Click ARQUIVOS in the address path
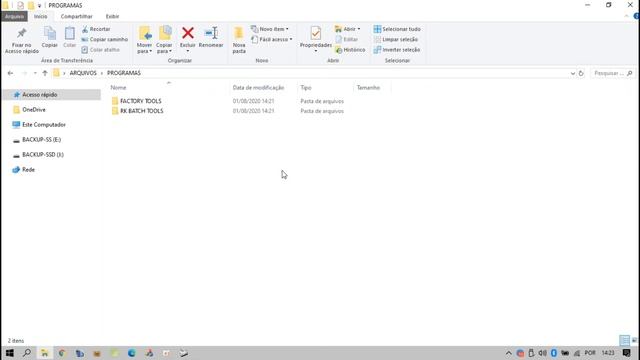 click(x=83, y=73)
